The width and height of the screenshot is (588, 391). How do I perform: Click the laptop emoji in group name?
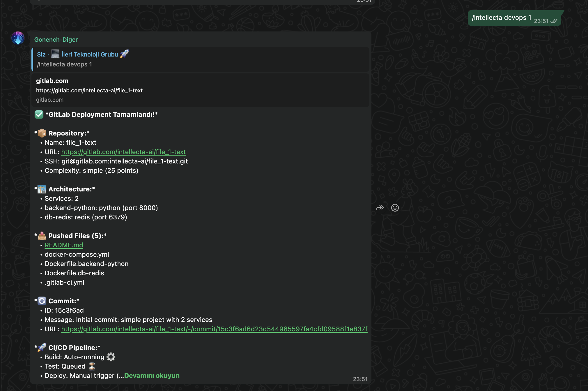coord(55,54)
